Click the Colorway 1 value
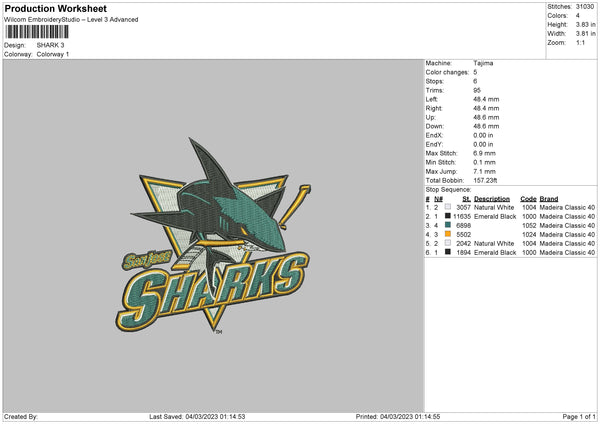The image size is (600, 424). 55,53
